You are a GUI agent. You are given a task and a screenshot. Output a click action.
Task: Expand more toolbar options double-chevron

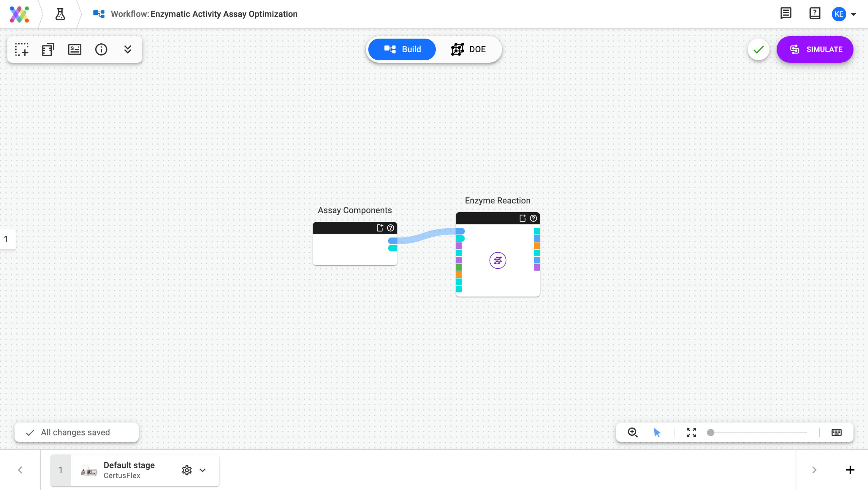click(127, 50)
